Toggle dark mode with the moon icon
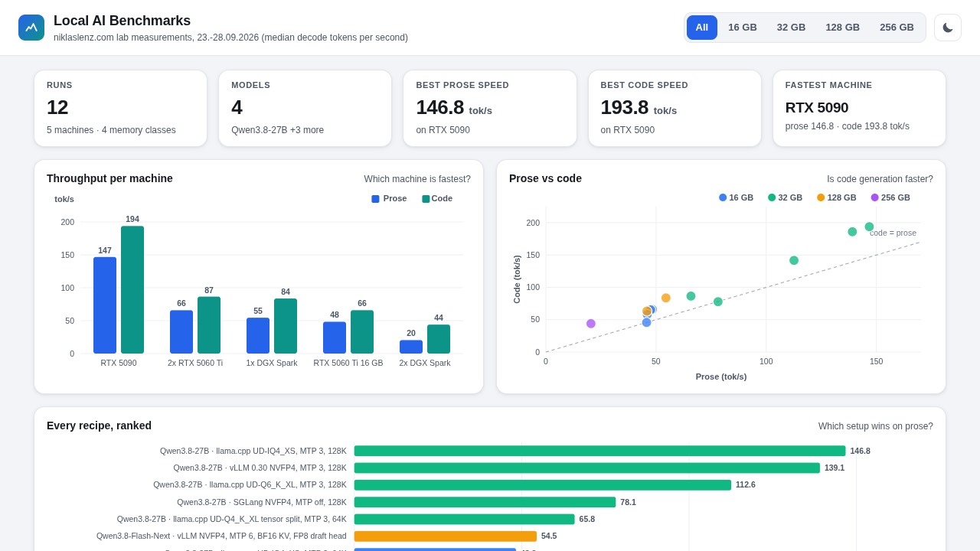980x551 pixels. [948, 28]
